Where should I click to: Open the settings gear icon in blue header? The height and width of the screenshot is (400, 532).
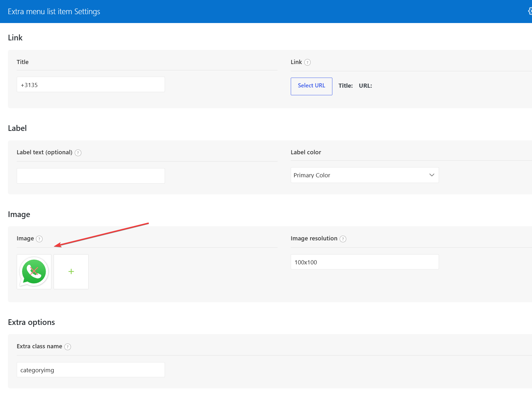[x=530, y=11]
